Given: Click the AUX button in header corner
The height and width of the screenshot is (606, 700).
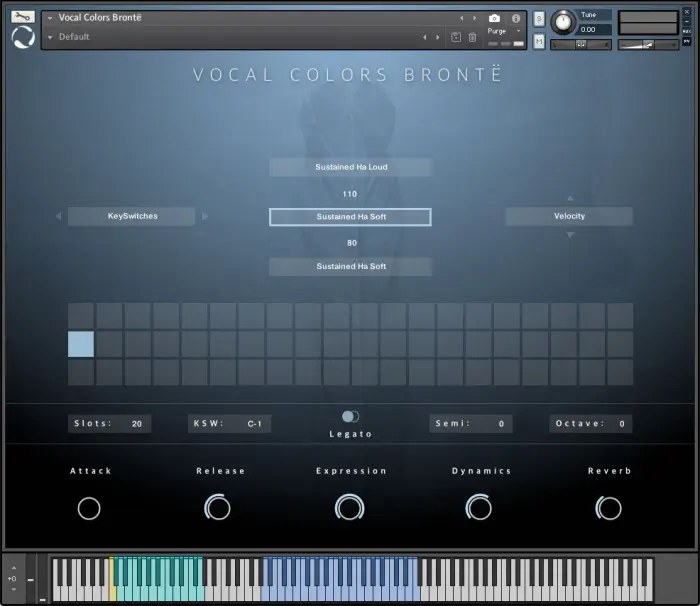Looking at the screenshot, I should click(687, 31).
